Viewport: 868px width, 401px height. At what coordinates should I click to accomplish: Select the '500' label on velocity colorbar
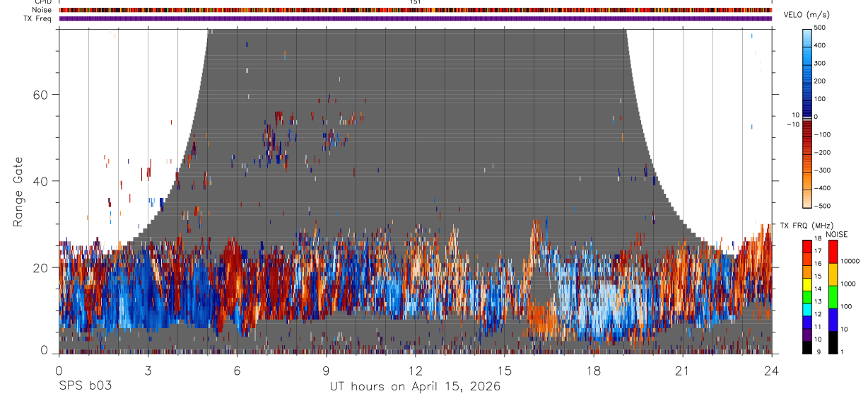pyautogui.click(x=821, y=27)
